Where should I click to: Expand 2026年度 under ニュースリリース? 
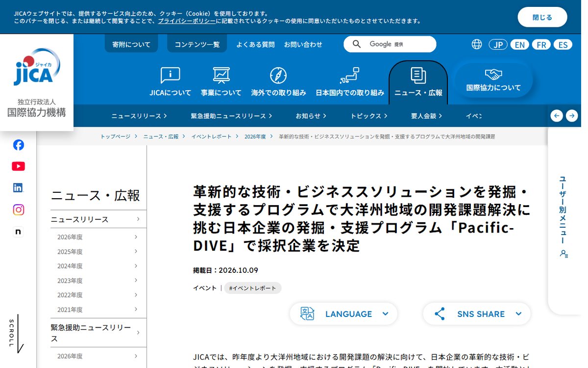[98, 237]
